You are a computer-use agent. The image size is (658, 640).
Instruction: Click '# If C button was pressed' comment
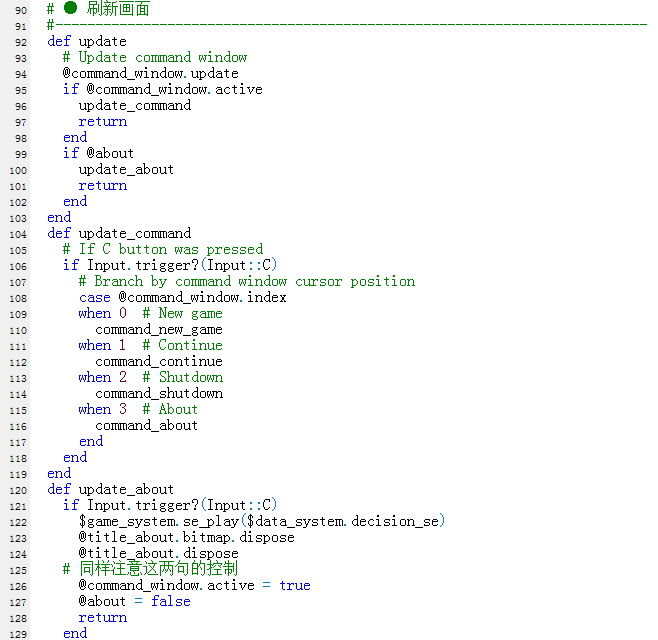[163, 250]
